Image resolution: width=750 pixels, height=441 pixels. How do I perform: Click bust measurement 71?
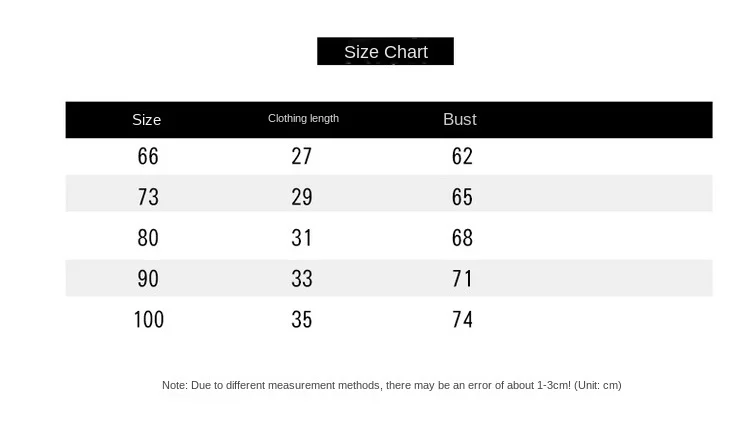coord(462,278)
